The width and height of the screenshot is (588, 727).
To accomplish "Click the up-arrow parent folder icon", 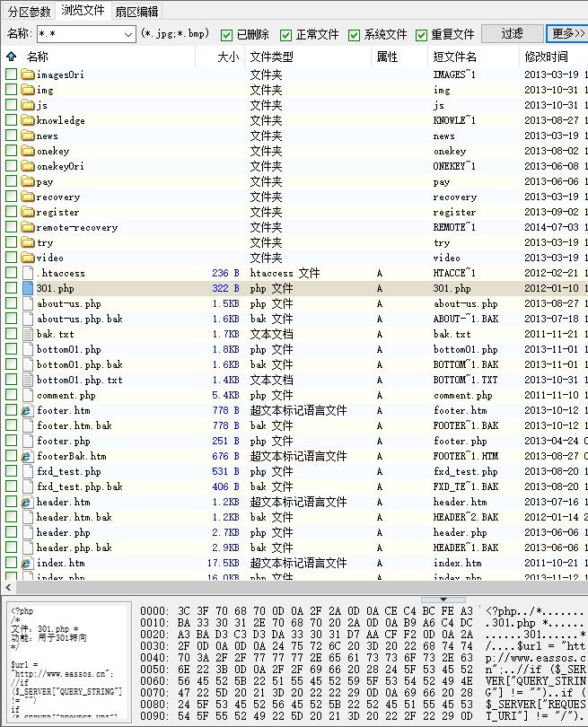I will tap(11, 57).
